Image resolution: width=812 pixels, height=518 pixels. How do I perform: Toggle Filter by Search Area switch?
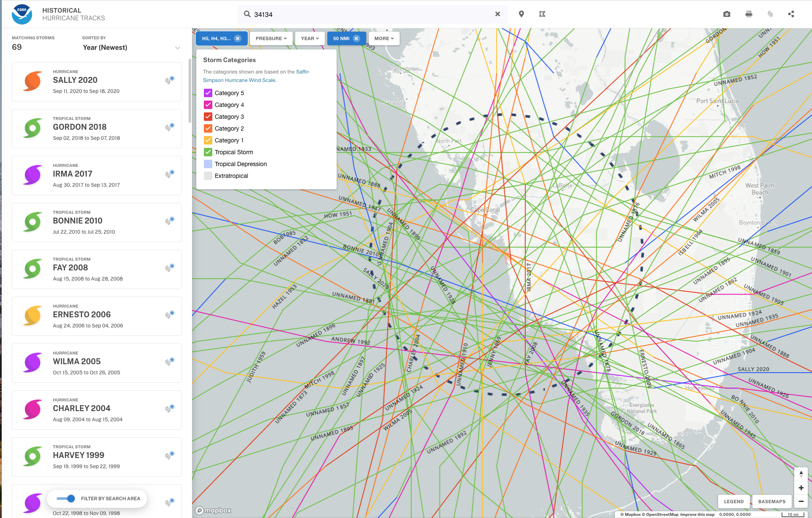click(x=66, y=499)
